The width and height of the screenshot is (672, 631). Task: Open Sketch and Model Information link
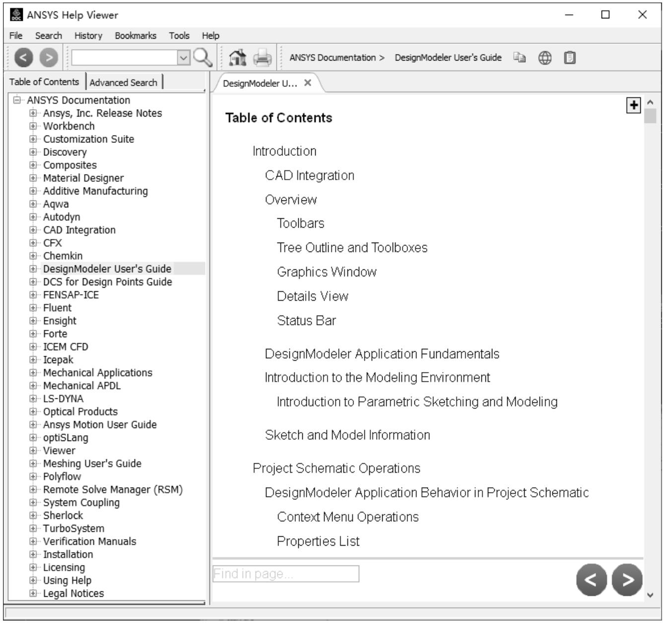point(347,435)
